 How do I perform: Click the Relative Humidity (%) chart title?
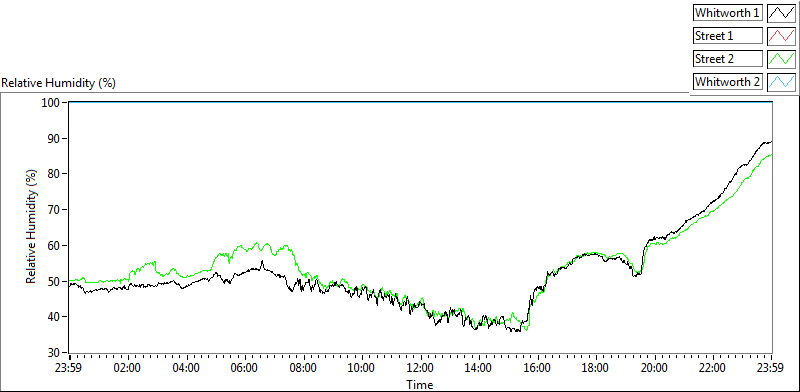(59, 83)
